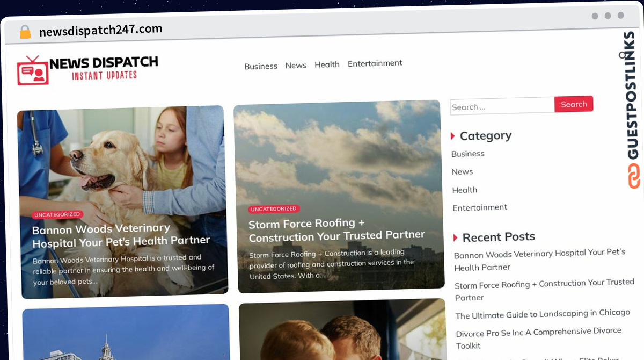Click the Storm Force Roofing article headline

coord(336,229)
